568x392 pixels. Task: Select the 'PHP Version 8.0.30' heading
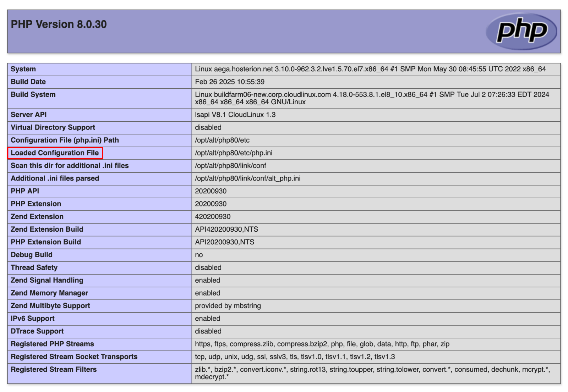click(x=59, y=24)
